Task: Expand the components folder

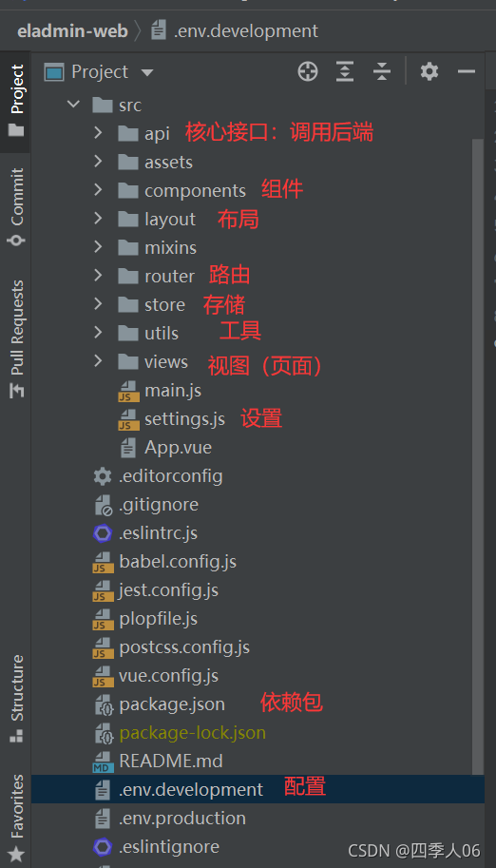Action: click(x=99, y=190)
